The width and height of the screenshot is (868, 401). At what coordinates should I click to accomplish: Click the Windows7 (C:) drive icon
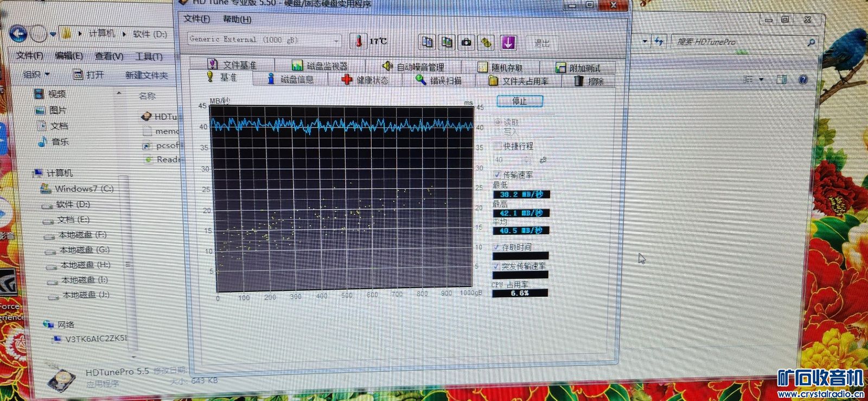pos(46,189)
